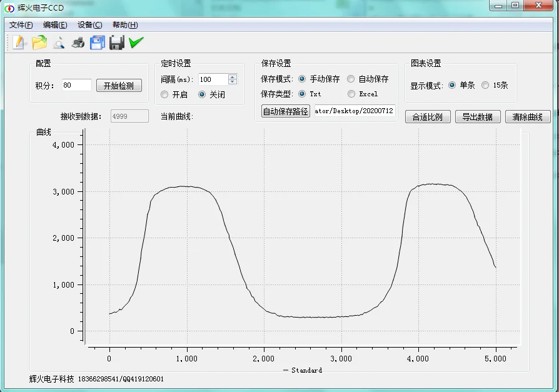The image size is (559, 392).
Task: Open file using the yellow folder icon
Action: tap(39, 43)
